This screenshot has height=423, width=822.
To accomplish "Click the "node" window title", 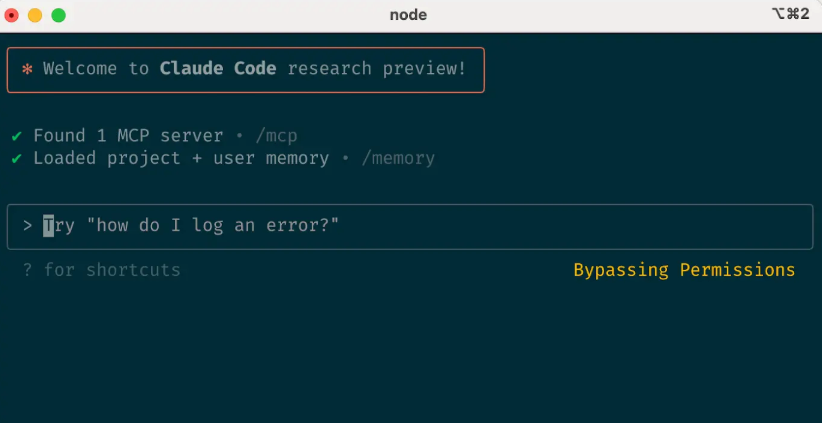I will [x=410, y=15].
